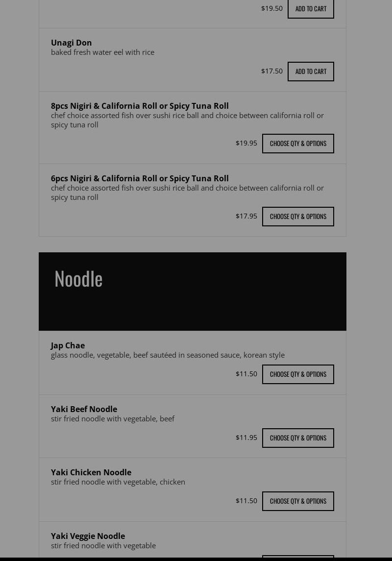Click the Unagi Don item title

click(x=72, y=43)
